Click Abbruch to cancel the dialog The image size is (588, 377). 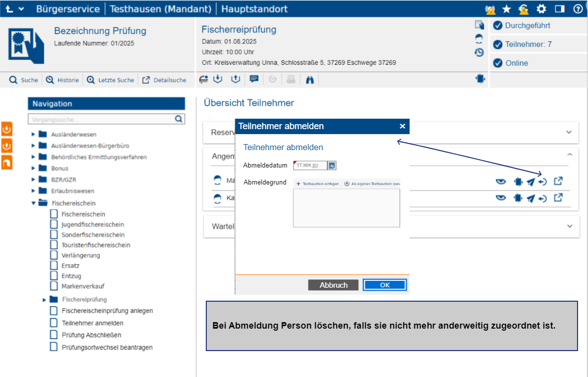click(333, 285)
